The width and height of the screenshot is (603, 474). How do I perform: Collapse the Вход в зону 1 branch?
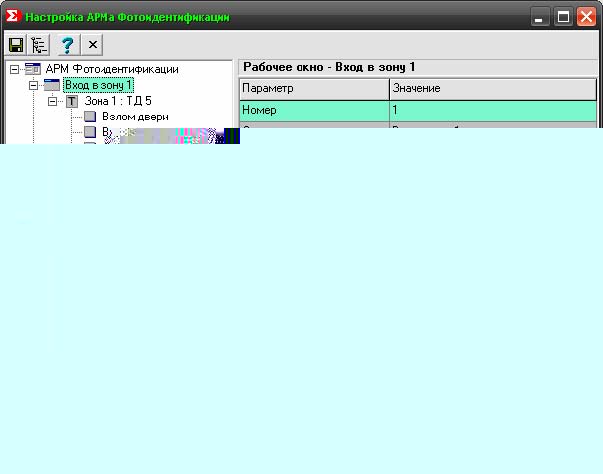pyautogui.click(x=34, y=85)
